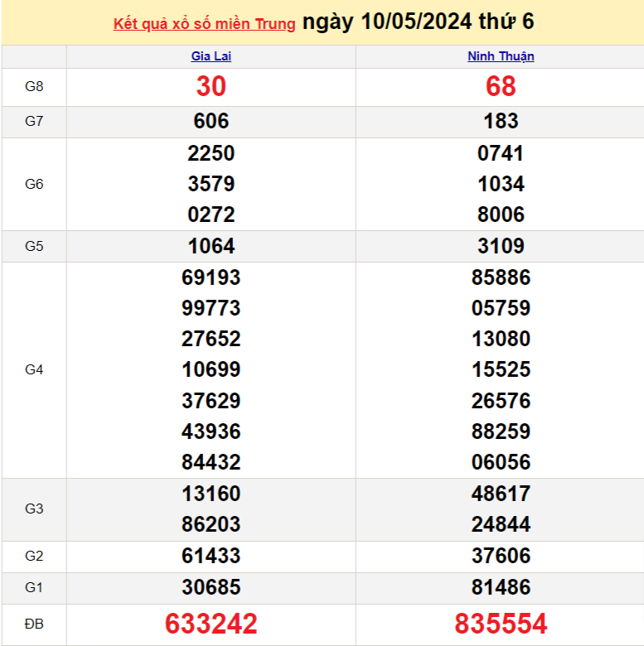Click G4 number 37629
644x646 pixels.
pyautogui.click(x=211, y=401)
